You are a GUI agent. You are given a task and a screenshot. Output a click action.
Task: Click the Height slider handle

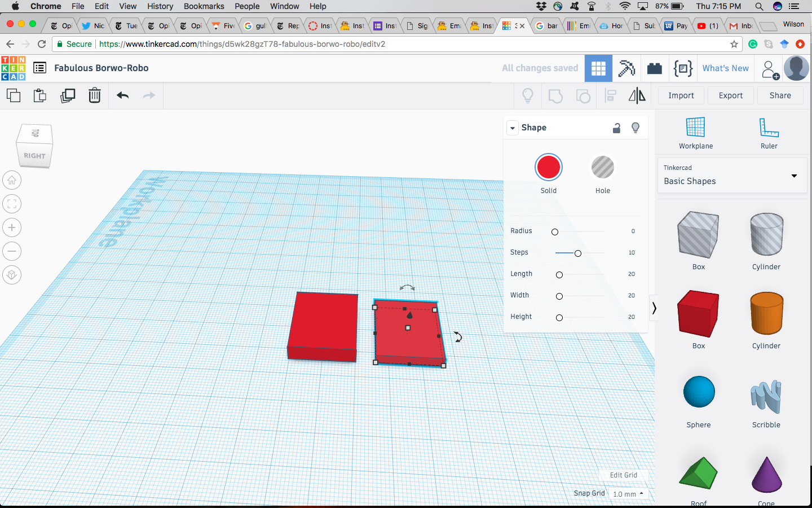pos(559,318)
